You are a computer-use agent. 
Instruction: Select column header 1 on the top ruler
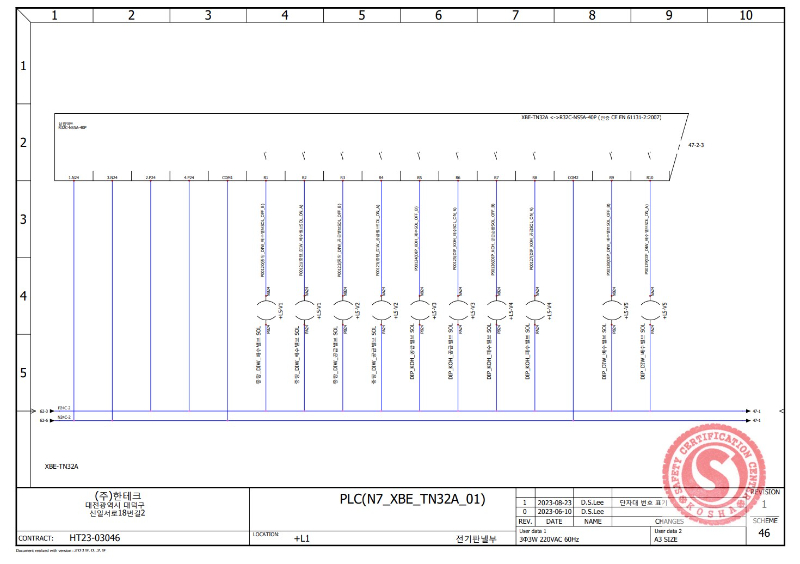pyautogui.click(x=54, y=15)
